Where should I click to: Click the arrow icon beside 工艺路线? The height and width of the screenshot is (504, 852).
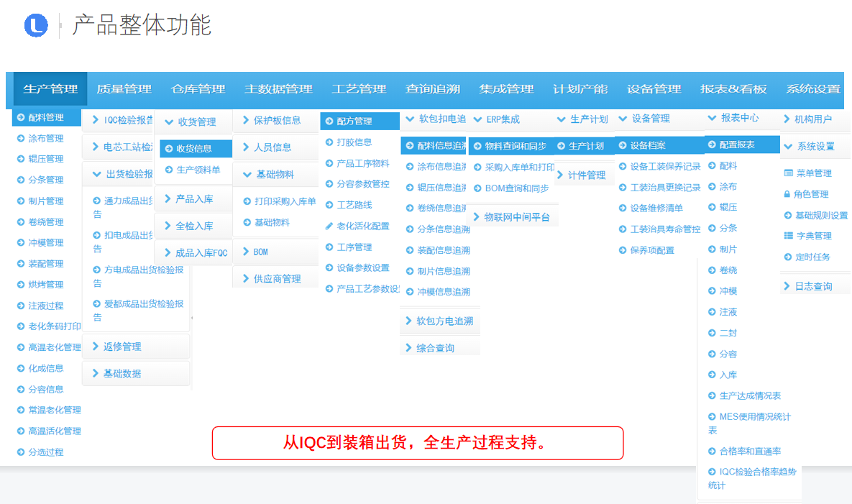(x=329, y=205)
